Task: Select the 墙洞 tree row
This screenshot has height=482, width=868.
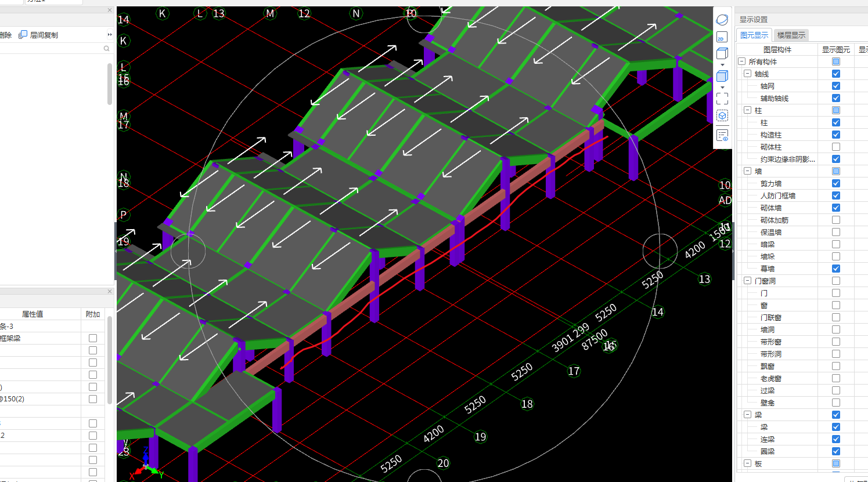Action: [768, 329]
